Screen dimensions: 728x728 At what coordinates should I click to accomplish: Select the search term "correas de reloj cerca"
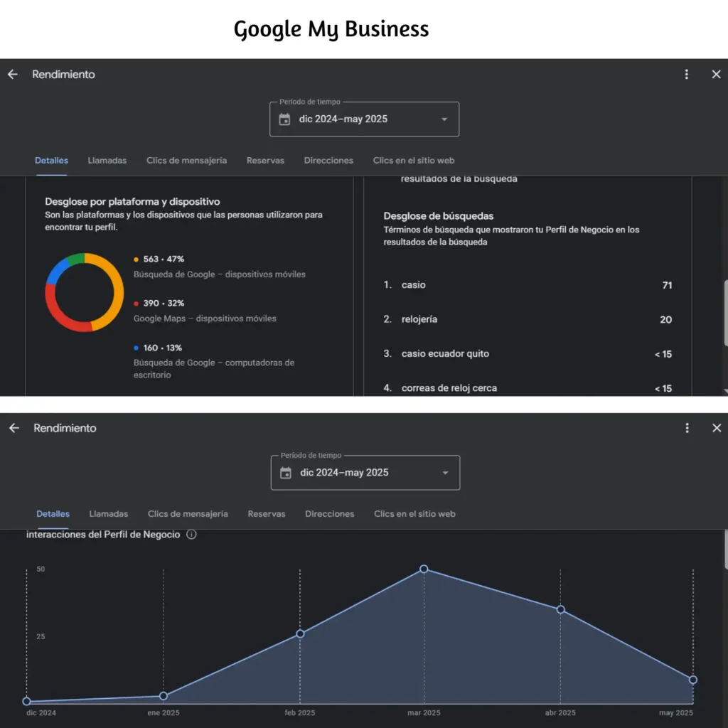coord(449,388)
